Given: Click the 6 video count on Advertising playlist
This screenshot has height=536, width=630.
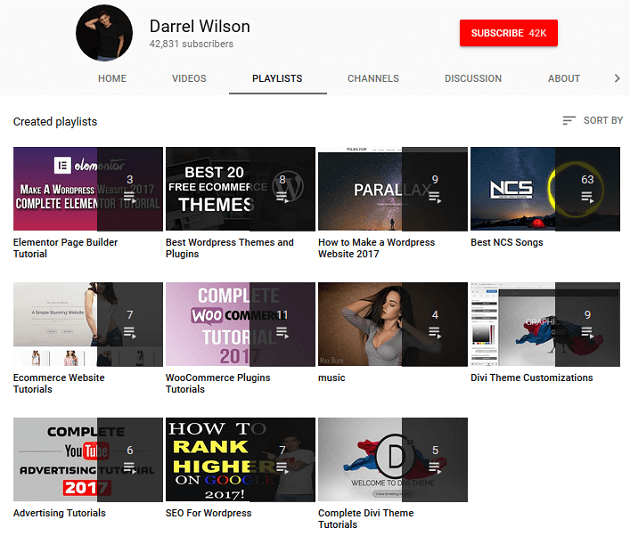Looking at the screenshot, I should pos(130,450).
